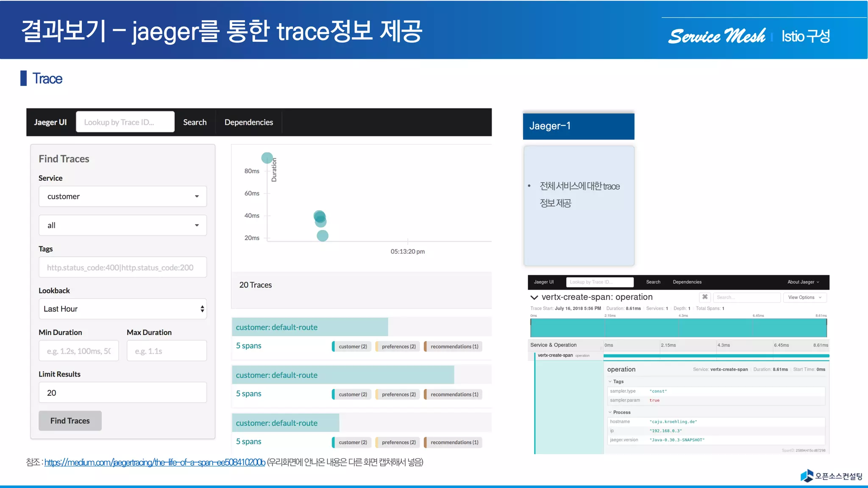Click the 20ms-range dot in duration chart
The height and width of the screenshot is (488, 868).
click(323, 236)
